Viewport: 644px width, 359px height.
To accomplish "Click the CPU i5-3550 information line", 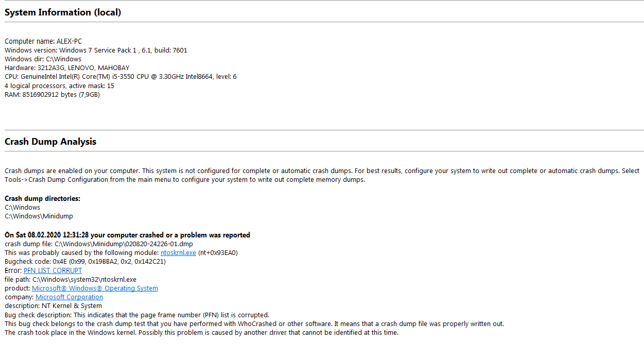I will click(x=120, y=77).
